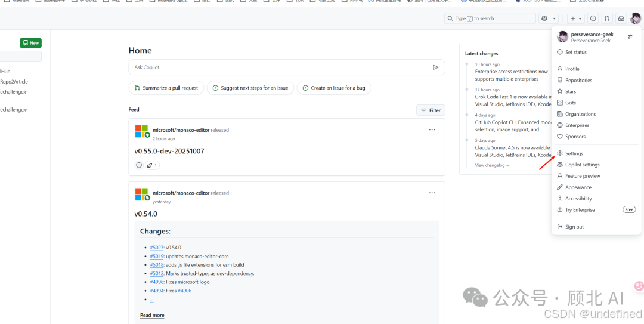Click the send arrow in Ask Copilot box

(x=436, y=67)
